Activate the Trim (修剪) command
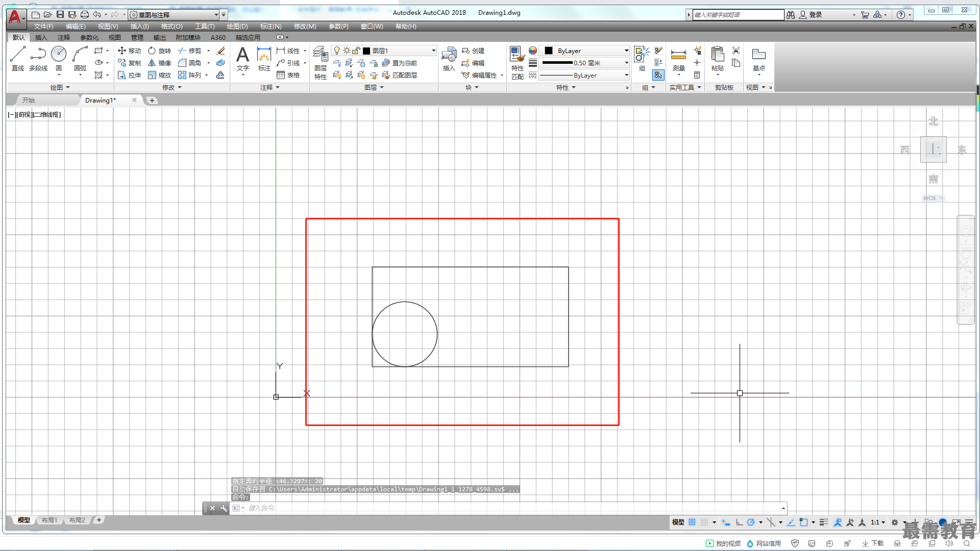980x551 pixels. coord(190,51)
